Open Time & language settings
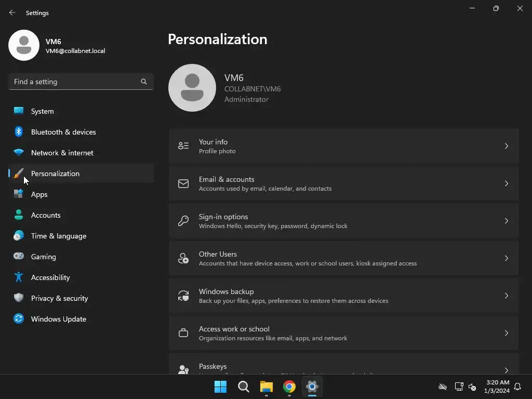 (81, 236)
